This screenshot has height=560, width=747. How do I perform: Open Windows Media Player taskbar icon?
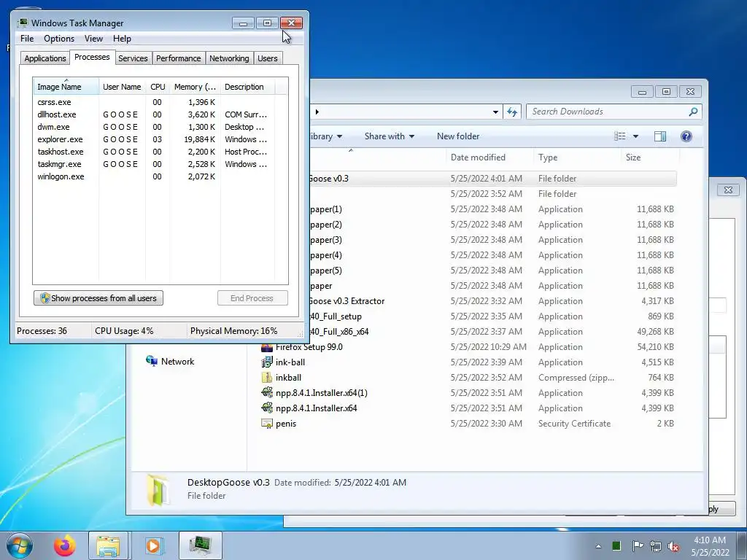coord(153,545)
